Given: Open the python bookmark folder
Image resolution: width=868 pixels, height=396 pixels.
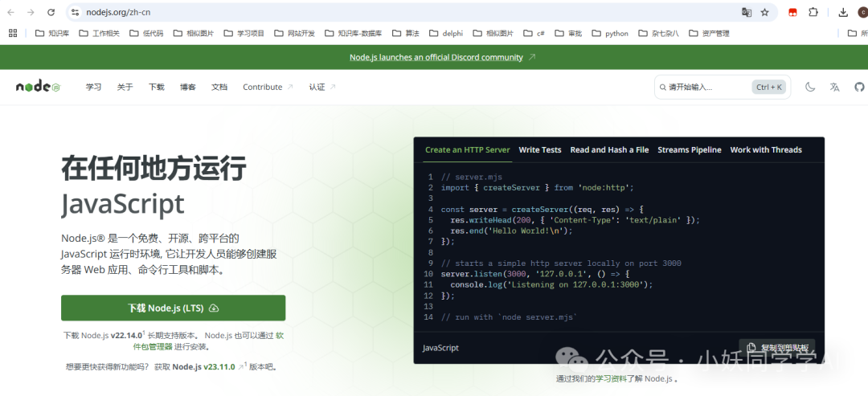Looking at the screenshot, I should coord(610,33).
